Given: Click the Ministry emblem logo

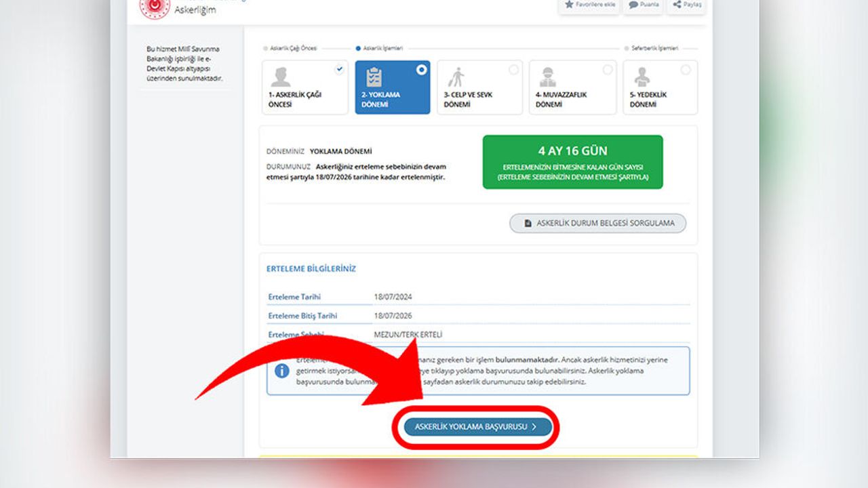Looking at the screenshot, I should tap(154, 6).
